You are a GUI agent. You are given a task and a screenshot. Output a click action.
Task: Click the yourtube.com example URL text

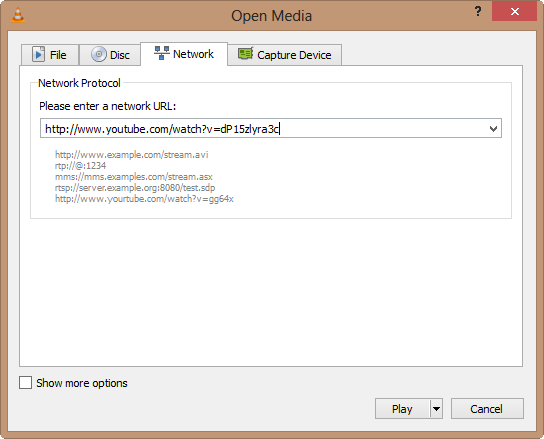pos(144,199)
